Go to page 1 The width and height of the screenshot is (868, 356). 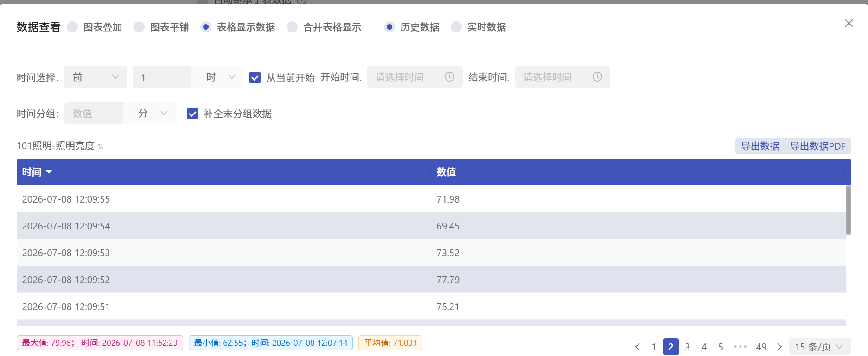654,347
